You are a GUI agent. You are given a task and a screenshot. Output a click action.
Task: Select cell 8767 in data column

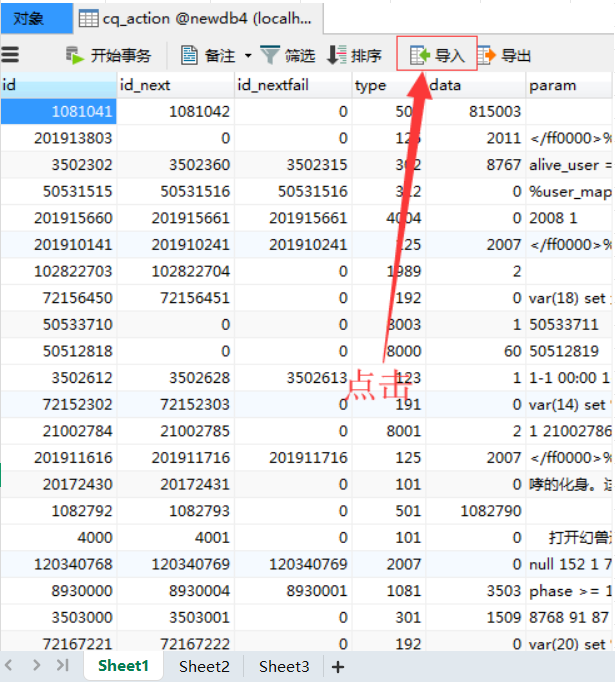[x=475, y=165]
